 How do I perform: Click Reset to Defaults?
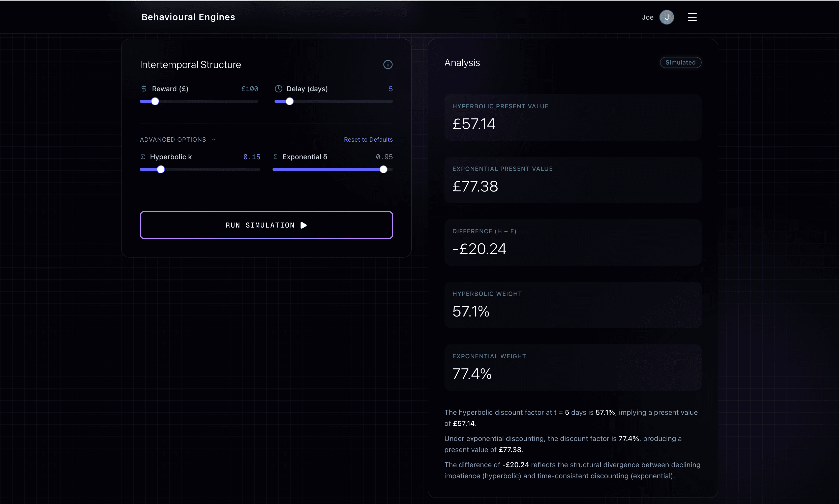[x=368, y=139]
